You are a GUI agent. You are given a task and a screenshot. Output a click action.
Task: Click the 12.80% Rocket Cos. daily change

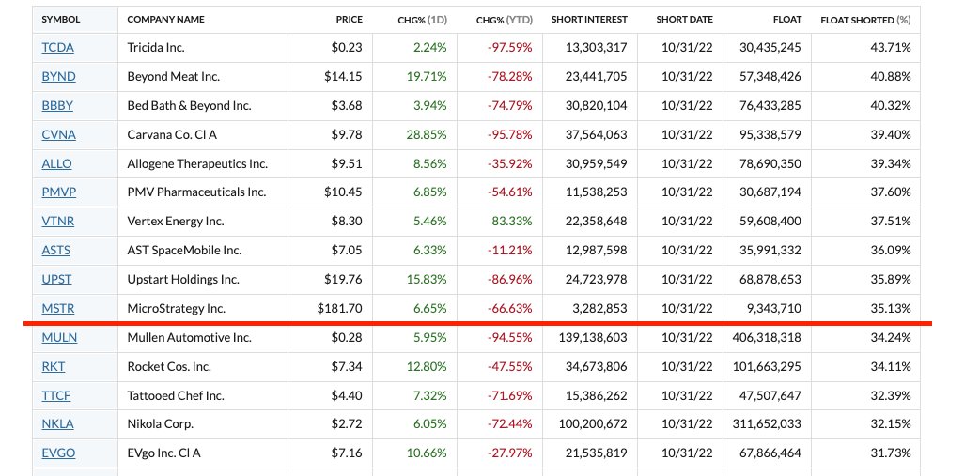(427, 367)
